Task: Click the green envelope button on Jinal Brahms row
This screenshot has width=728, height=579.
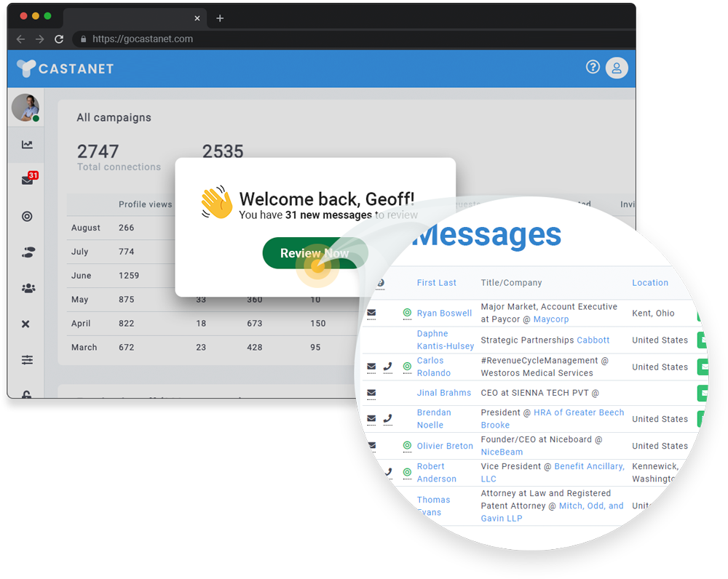Action: 702,393
